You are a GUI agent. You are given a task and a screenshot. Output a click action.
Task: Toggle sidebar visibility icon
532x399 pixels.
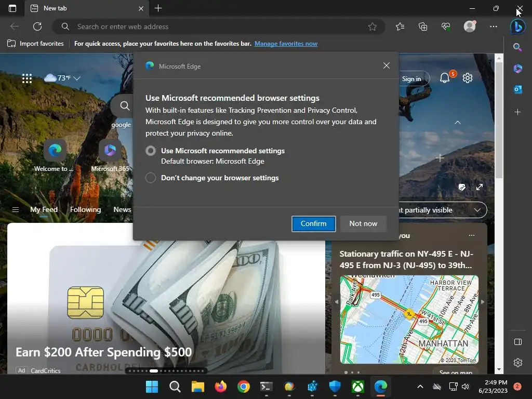click(x=518, y=342)
